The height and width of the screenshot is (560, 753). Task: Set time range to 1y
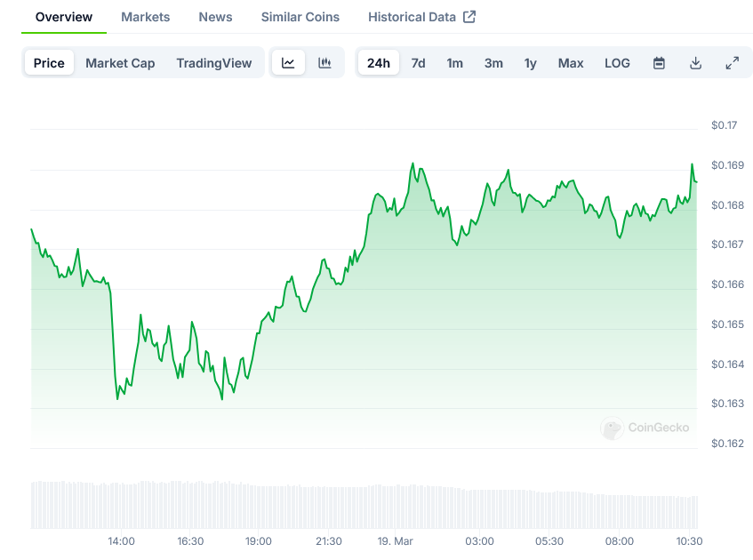pyautogui.click(x=530, y=63)
